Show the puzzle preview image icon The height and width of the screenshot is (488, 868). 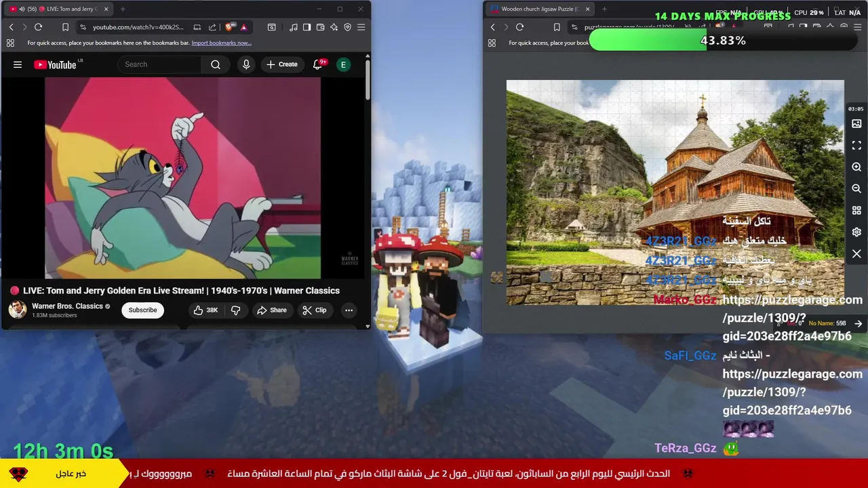click(x=856, y=124)
